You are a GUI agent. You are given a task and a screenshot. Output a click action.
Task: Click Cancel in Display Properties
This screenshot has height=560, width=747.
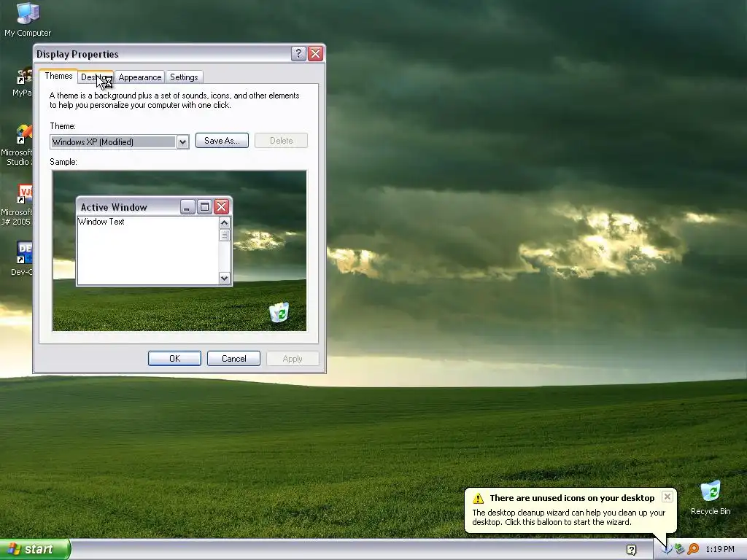coord(234,359)
